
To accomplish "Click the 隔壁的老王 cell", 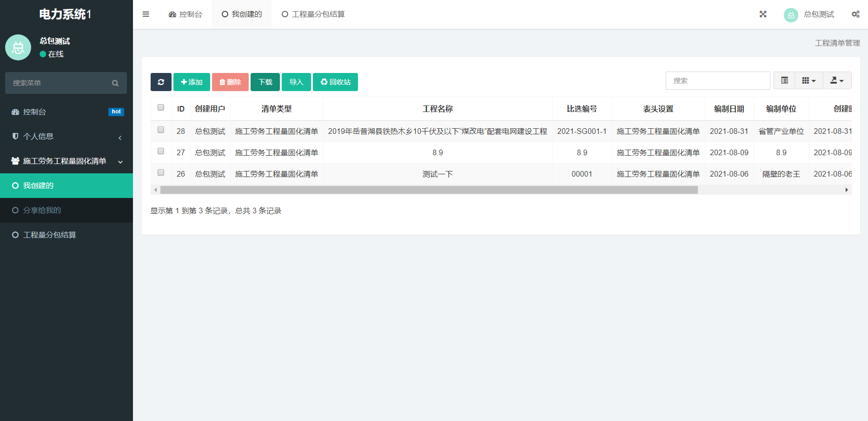I will coord(781,174).
